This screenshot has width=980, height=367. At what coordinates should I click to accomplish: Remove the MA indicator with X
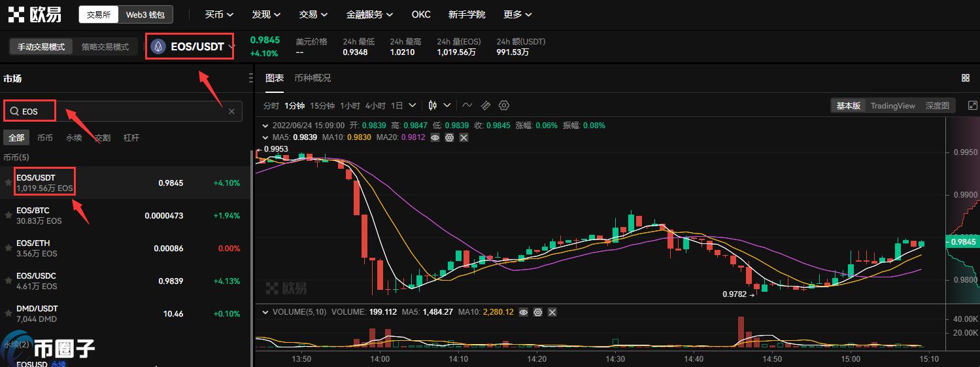[x=464, y=137]
